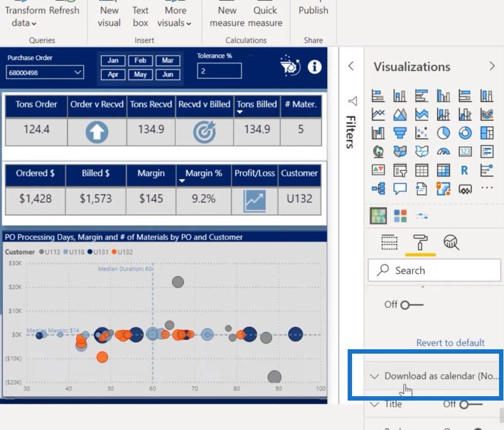This screenshot has width=504, height=430.
Task: Select the Mar month button
Action: [168, 61]
